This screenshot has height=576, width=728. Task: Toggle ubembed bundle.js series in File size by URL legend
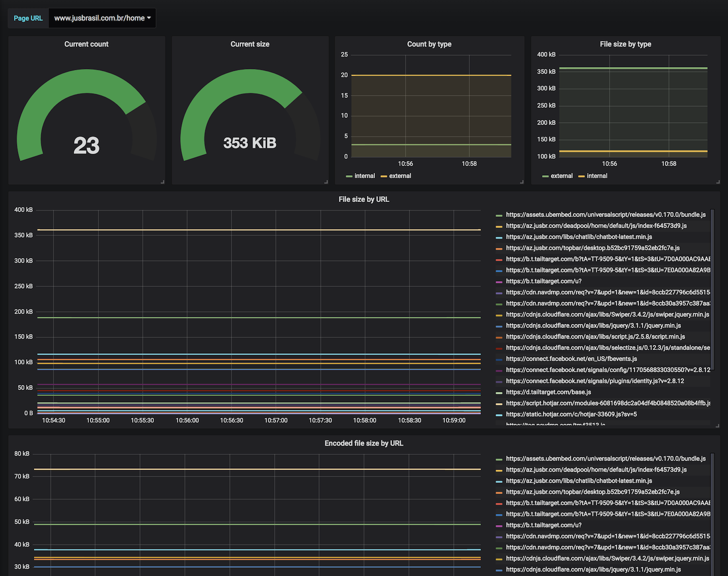tap(606, 214)
